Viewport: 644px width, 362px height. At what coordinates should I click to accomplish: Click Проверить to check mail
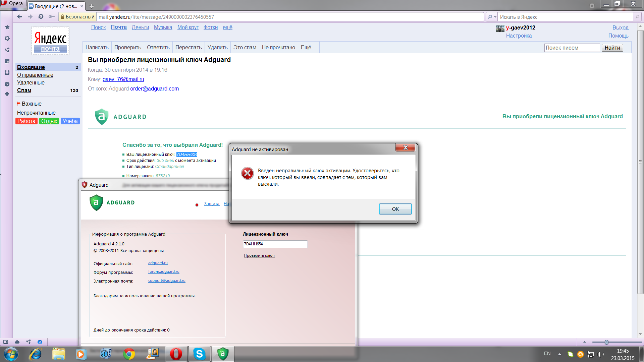click(127, 48)
